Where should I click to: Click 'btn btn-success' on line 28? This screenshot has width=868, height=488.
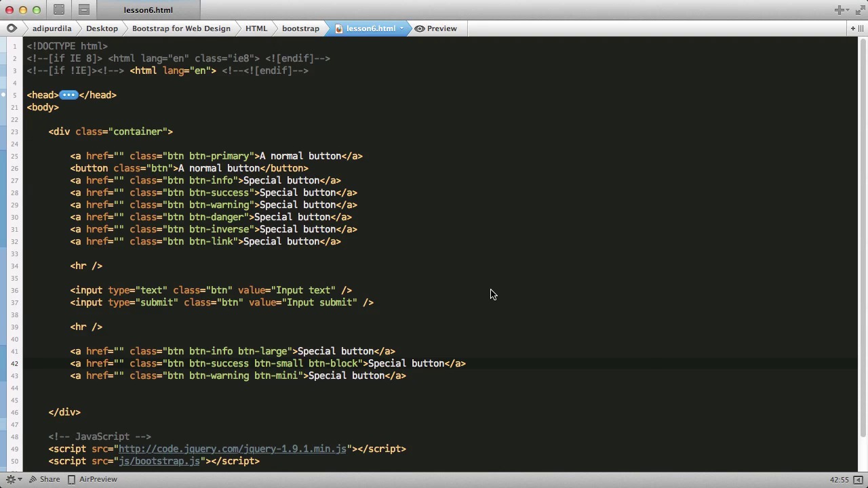coord(208,192)
